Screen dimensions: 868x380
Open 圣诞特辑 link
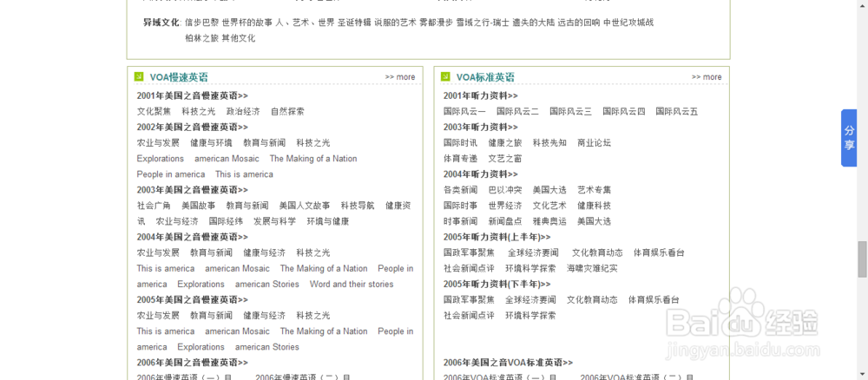click(354, 23)
